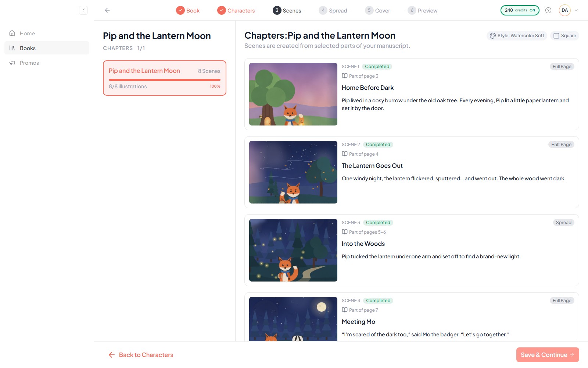Viewport: 588px width, 368px height.
Task: Open the DA user avatar
Action: pyautogui.click(x=565, y=10)
